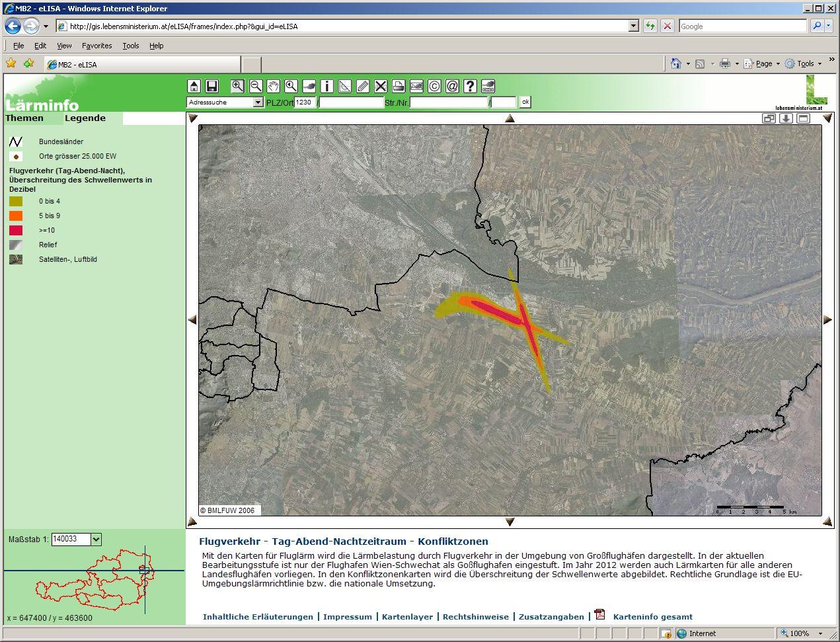Image resolution: width=840 pixels, height=642 pixels.
Task: Pan the map toward the southeast corner arrow
Action: click(827, 522)
